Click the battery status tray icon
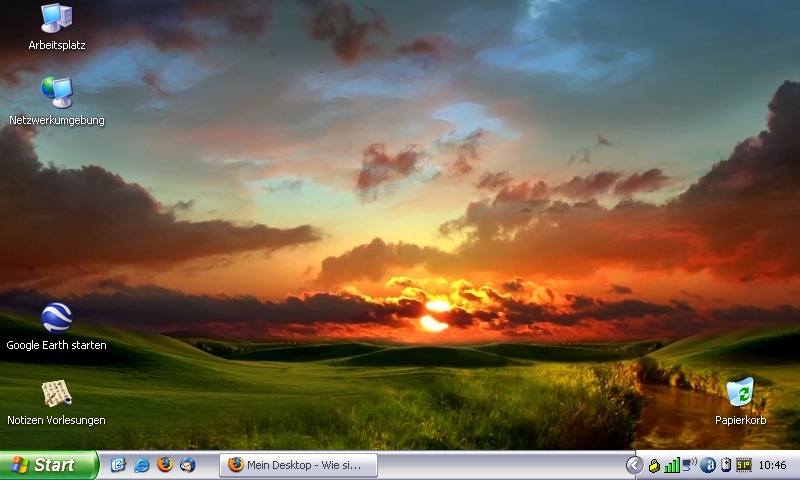The image size is (800, 480). (x=725, y=465)
